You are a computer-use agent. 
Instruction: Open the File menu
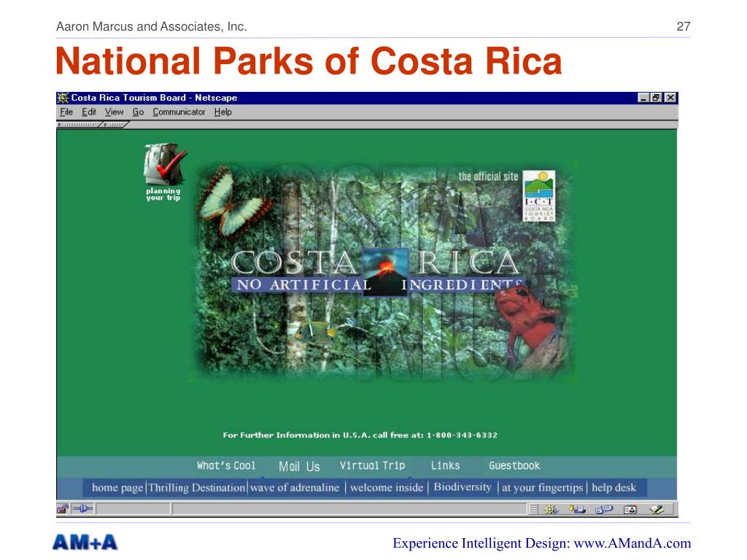(x=66, y=112)
